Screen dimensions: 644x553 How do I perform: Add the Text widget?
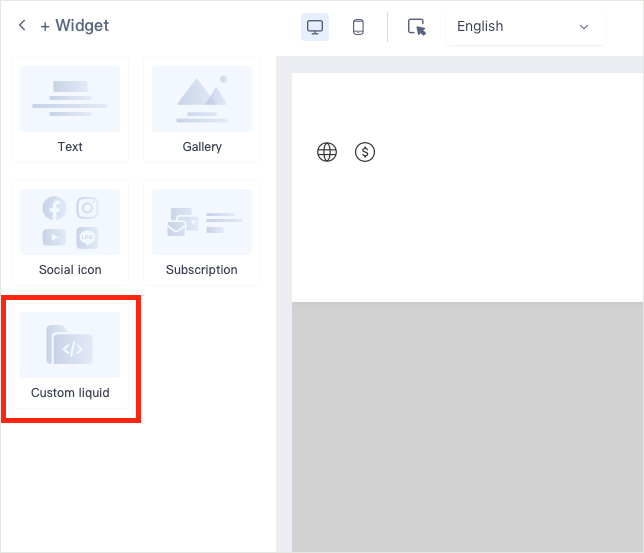point(70,110)
